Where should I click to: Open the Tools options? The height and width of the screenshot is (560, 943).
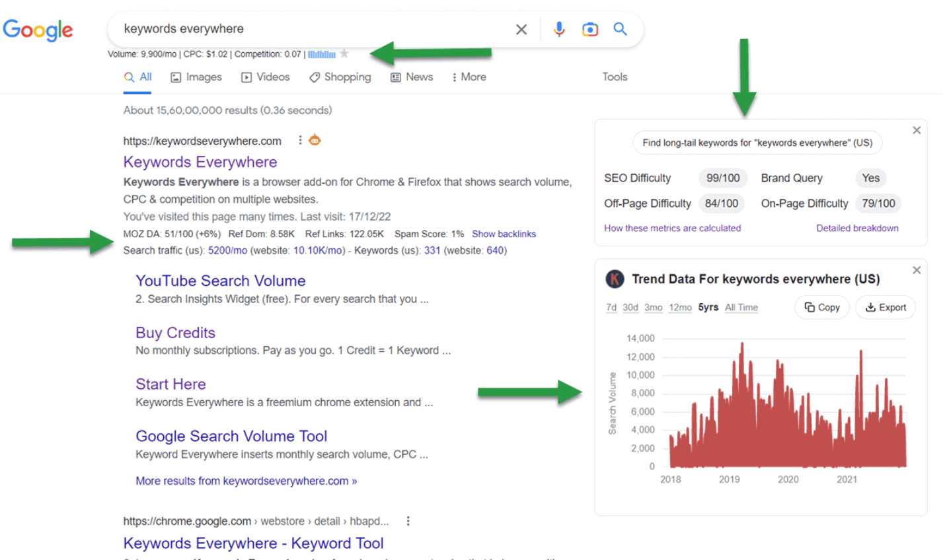point(615,77)
